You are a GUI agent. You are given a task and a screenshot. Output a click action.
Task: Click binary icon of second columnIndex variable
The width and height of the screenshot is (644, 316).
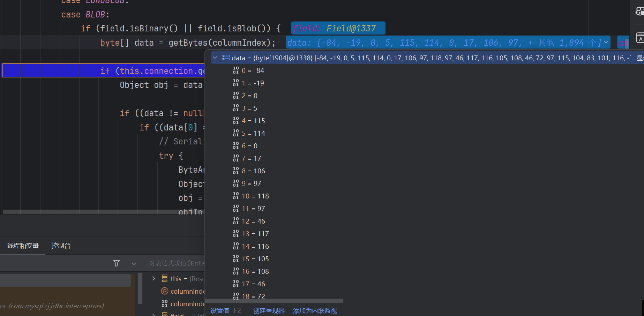tap(165, 303)
